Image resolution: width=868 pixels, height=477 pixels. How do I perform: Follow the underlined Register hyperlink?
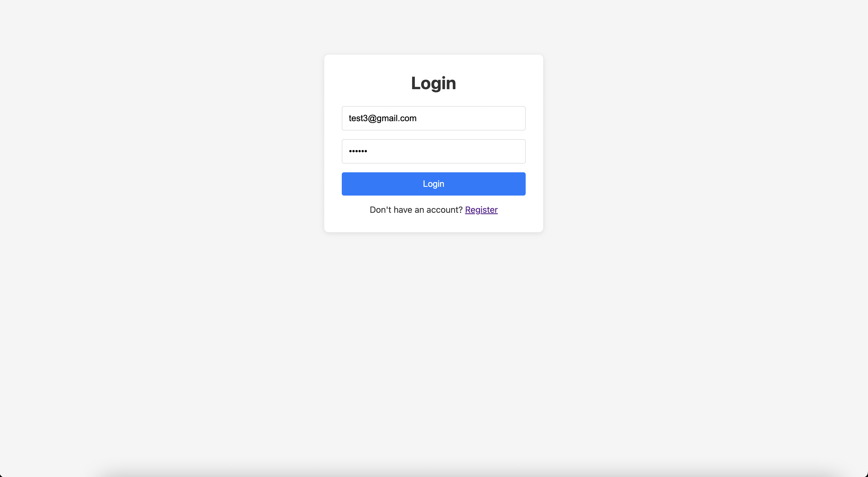click(481, 210)
